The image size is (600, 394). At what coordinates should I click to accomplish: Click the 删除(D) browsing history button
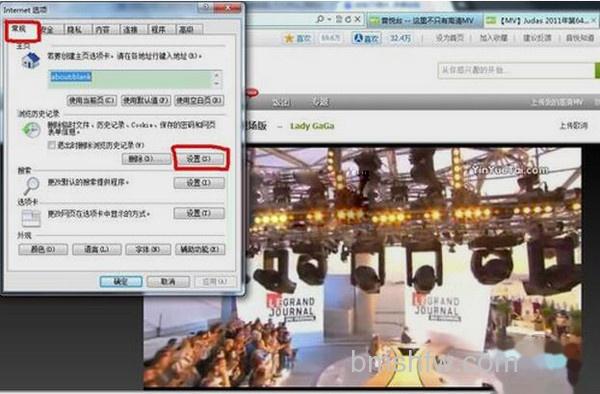point(146,159)
